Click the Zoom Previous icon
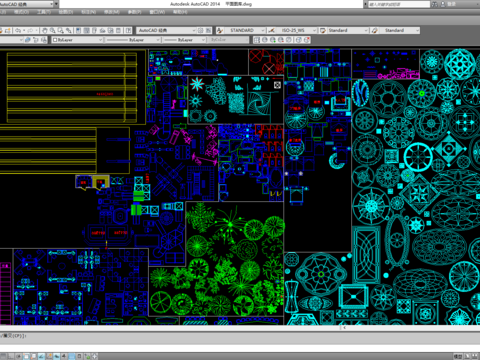This screenshot has height=360, width=480. (x=69, y=30)
